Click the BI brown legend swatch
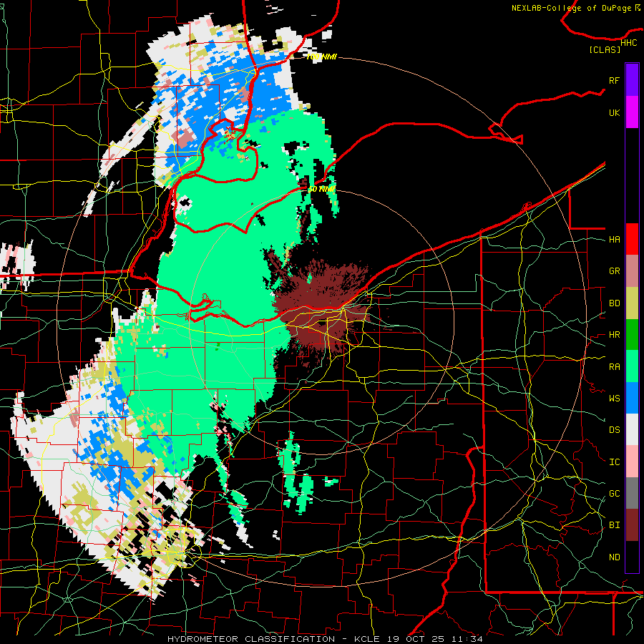 tap(632, 525)
